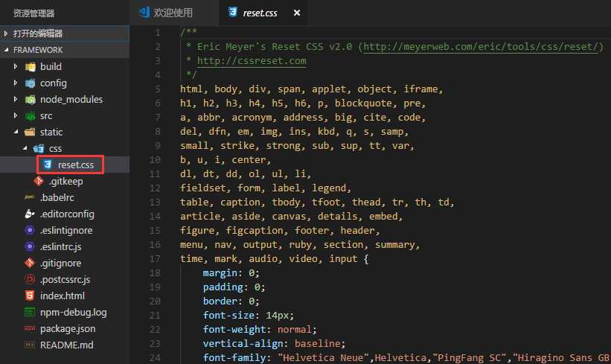The width and height of the screenshot is (611, 364).
Task: Expand the src folder arrow
Action: [15, 115]
